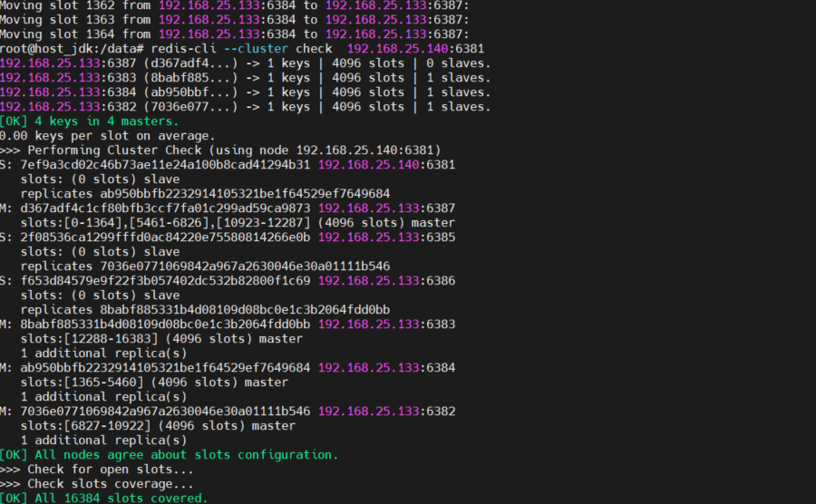Select the 6382 (7036e077...) summary line
This screenshot has height=504, width=816.
[245, 107]
